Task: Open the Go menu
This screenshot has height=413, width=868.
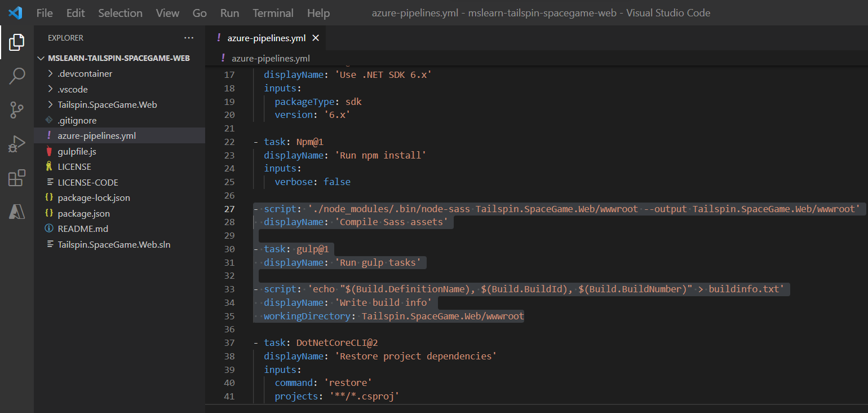Action: pos(200,13)
